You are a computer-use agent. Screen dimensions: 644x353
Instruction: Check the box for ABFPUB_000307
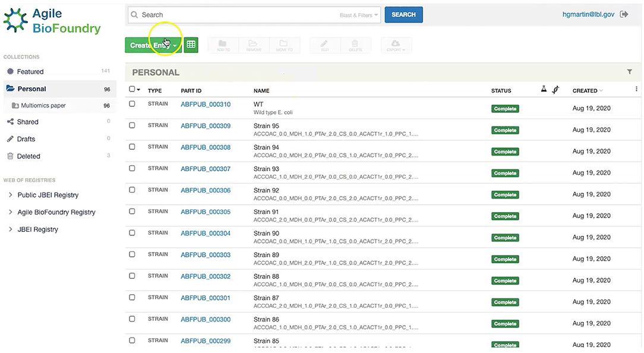pos(132,169)
